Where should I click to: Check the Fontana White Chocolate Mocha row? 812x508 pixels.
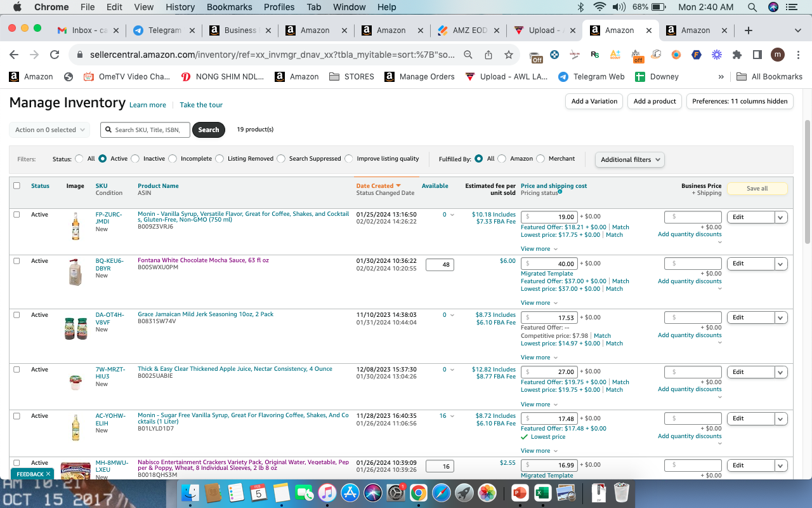(x=16, y=261)
